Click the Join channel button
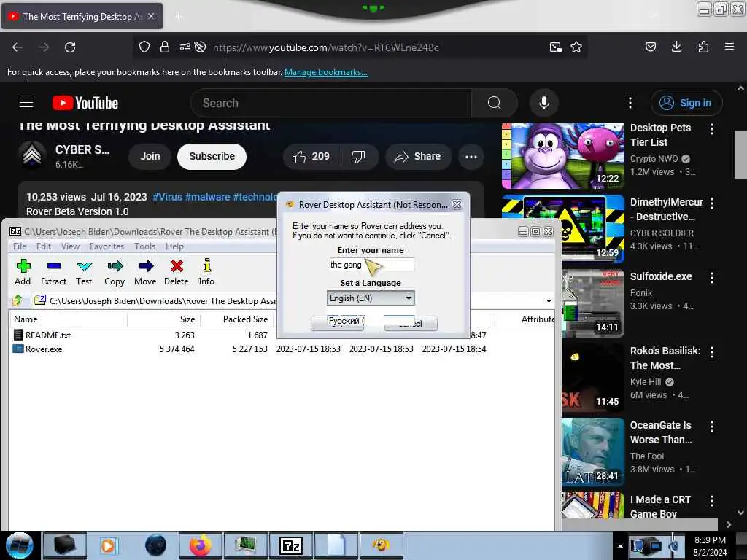This screenshot has width=747, height=560. pyautogui.click(x=150, y=156)
